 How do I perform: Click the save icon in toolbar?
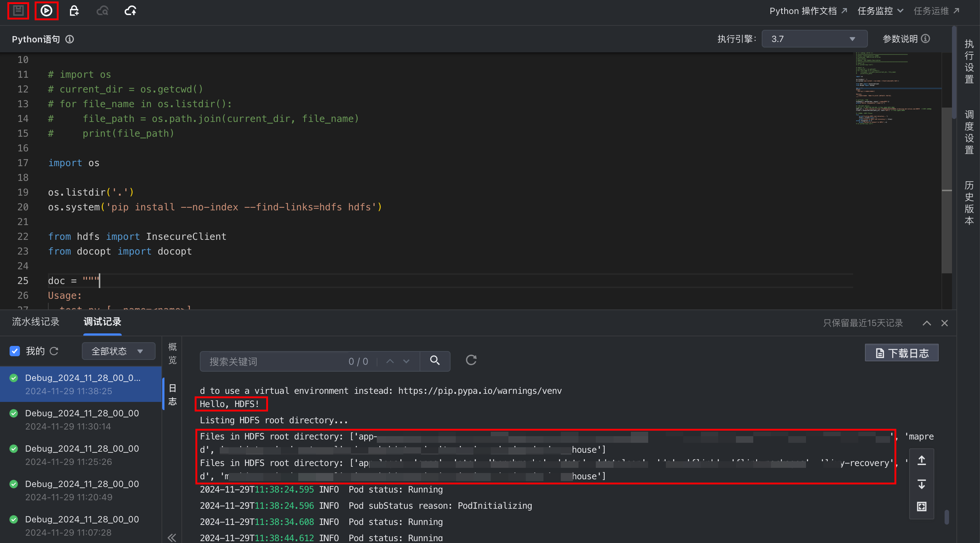pos(18,11)
